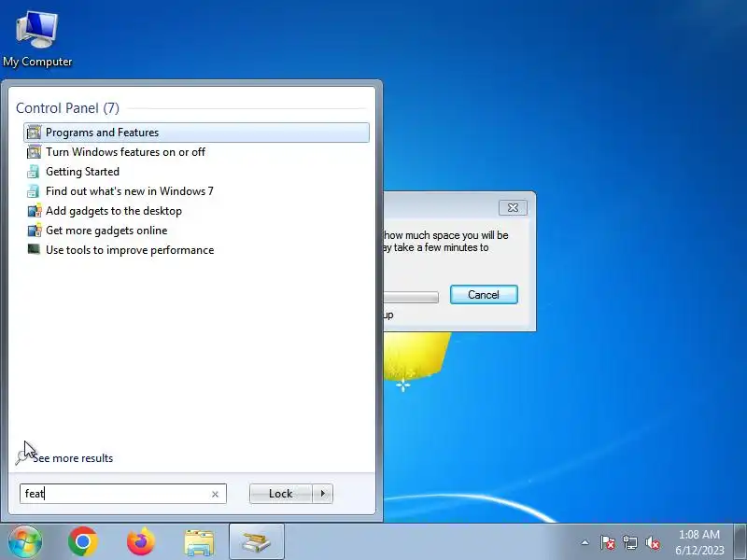The width and height of the screenshot is (747, 560).
Task: Close the dialog with its X button
Action: pyautogui.click(x=513, y=207)
